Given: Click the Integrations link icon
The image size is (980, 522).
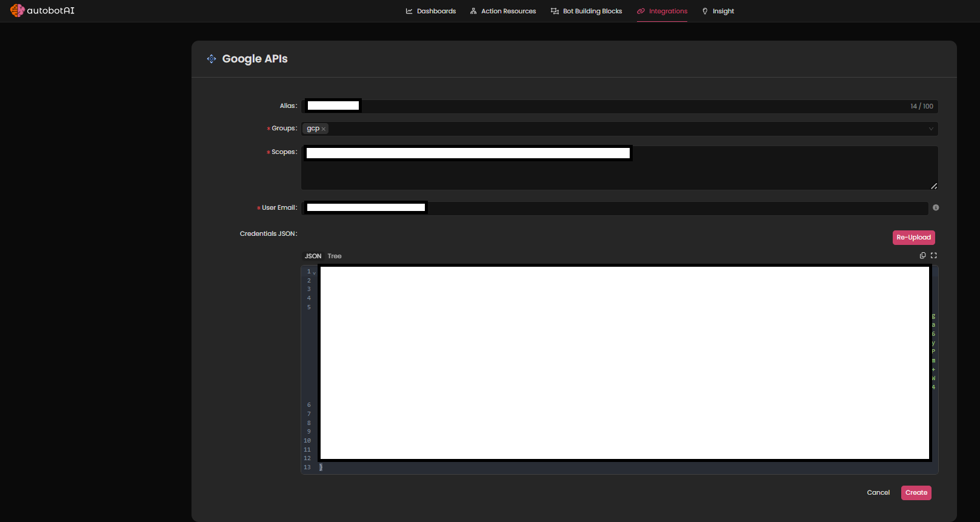Looking at the screenshot, I should click(x=641, y=11).
